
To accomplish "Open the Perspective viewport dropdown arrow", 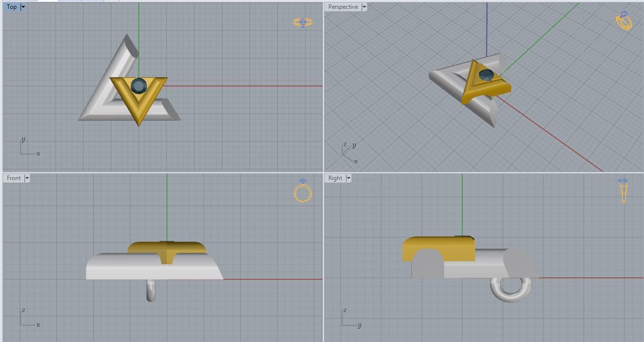I will coord(364,7).
